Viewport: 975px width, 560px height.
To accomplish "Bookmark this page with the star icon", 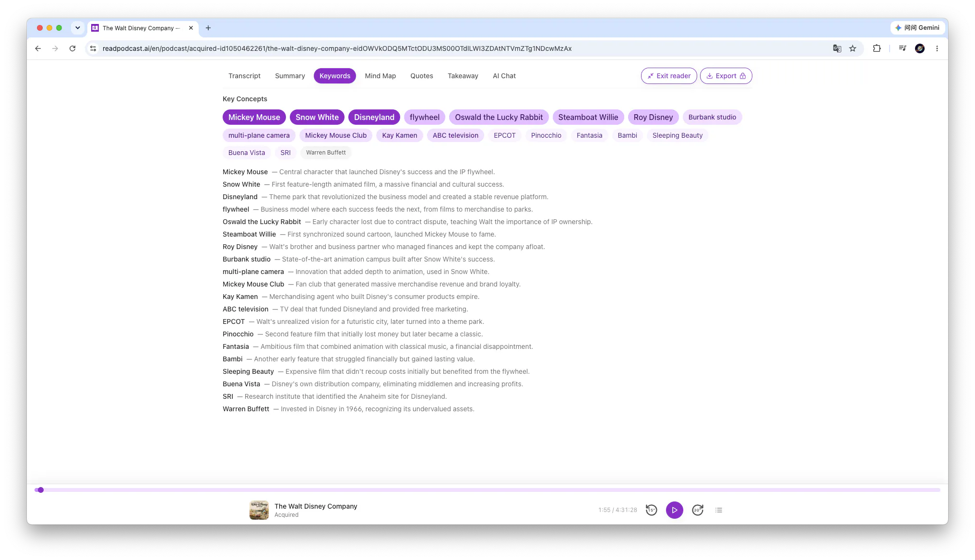I will point(853,48).
